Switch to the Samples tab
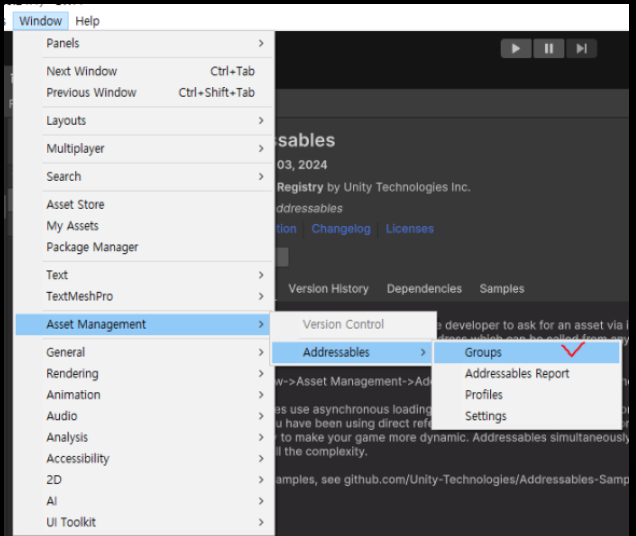 click(502, 289)
